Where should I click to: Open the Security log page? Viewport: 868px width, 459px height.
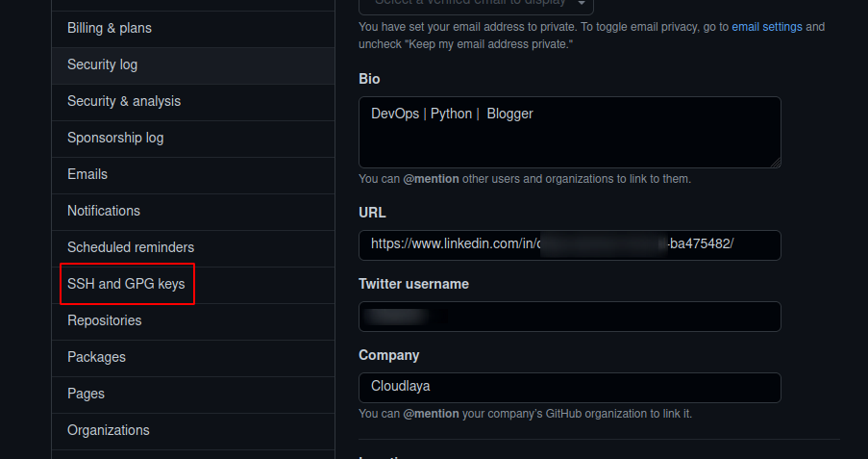192,65
